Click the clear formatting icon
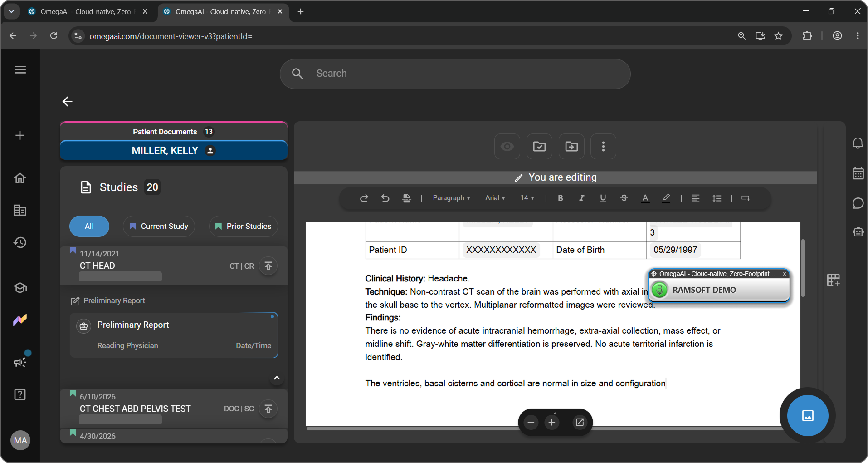 coord(406,198)
